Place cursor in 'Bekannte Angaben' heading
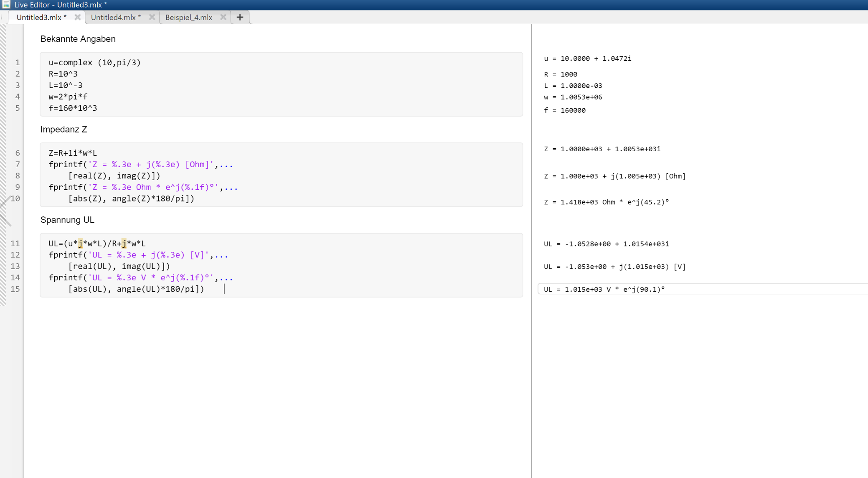This screenshot has height=478, width=868. pyautogui.click(x=78, y=39)
